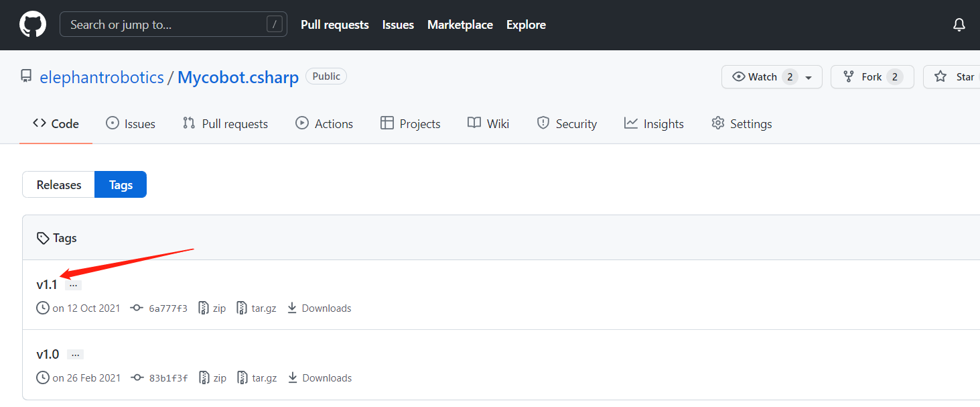Click the Watch button
The width and height of the screenshot is (980, 407).
[756, 77]
